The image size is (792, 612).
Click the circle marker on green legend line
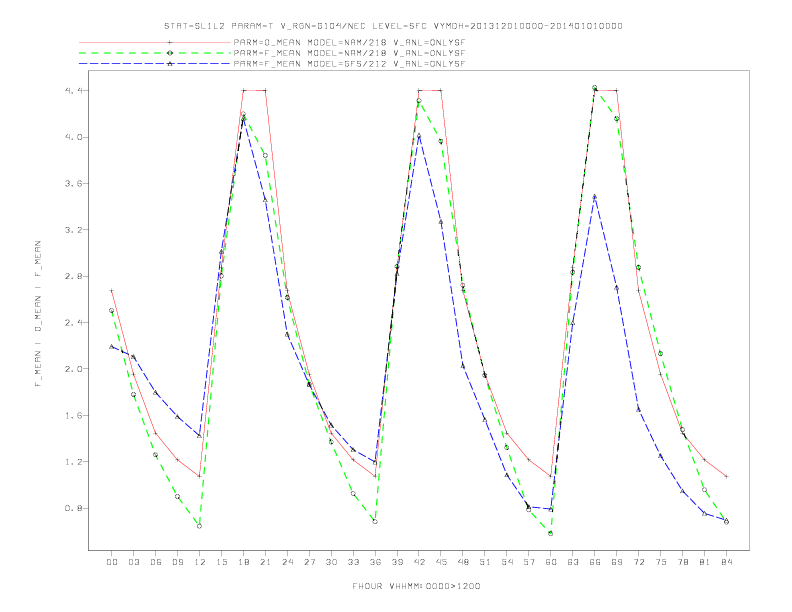pos(170,53)
